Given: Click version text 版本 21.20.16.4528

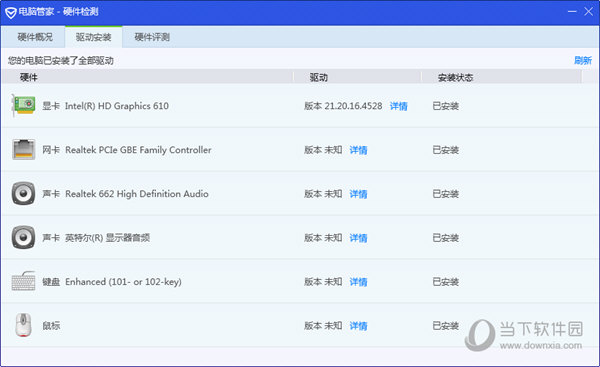Looking at the screenshot, I should (343, 106).
